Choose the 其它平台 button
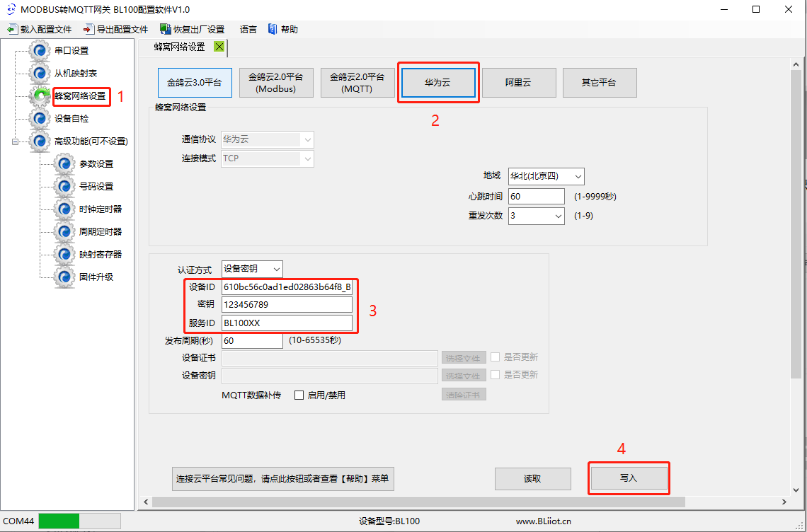 click(x=600, y=82)
